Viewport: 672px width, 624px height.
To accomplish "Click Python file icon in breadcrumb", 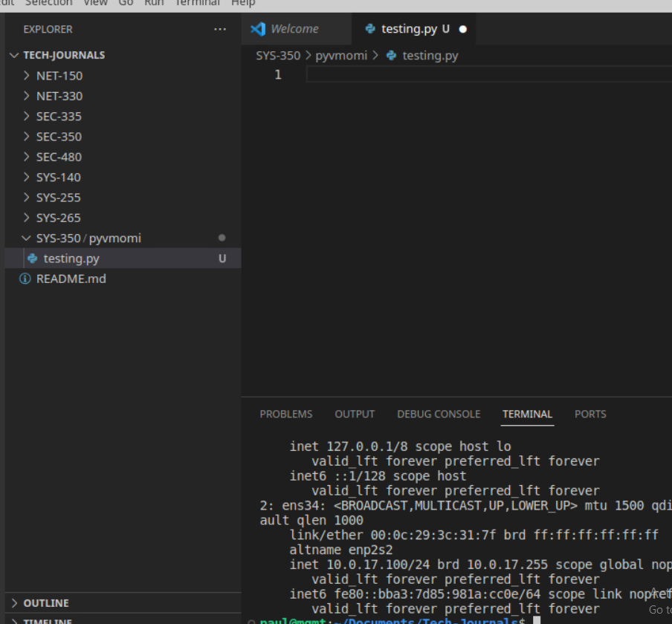I will pos(392,56).
